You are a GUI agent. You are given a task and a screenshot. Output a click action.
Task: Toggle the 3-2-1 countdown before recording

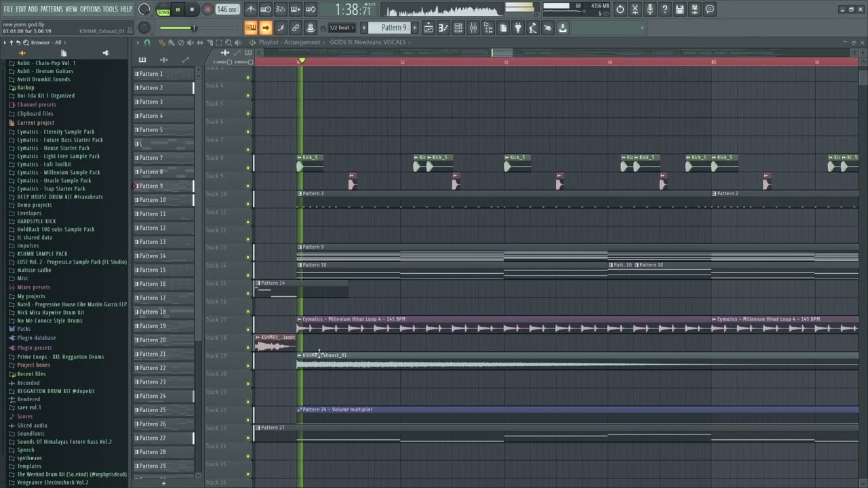click(x=281, y=9)
